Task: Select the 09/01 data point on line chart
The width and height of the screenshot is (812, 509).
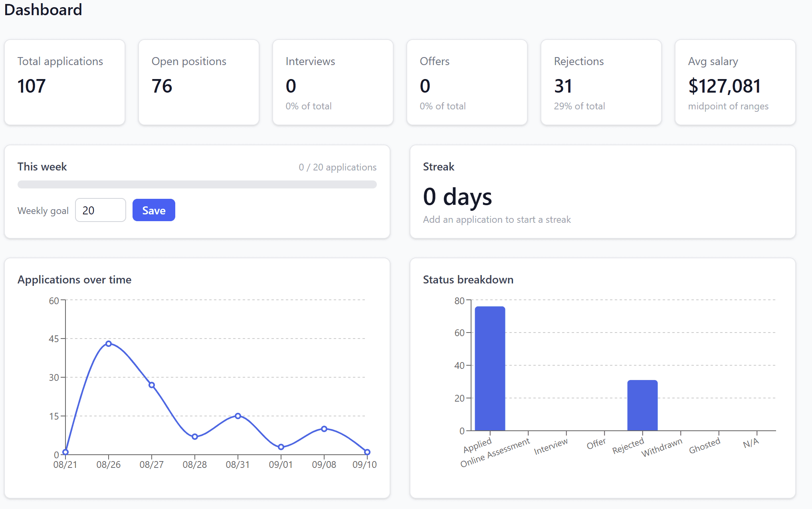Action: click(281, 447)
